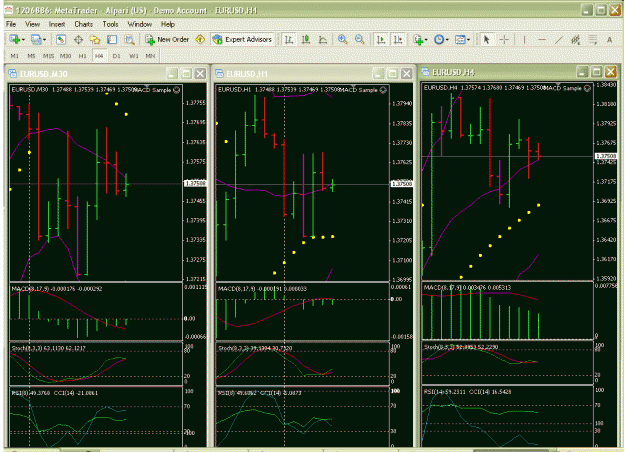Switch to the M5 timeframe

pyautogui.click(x=31, y=56)
